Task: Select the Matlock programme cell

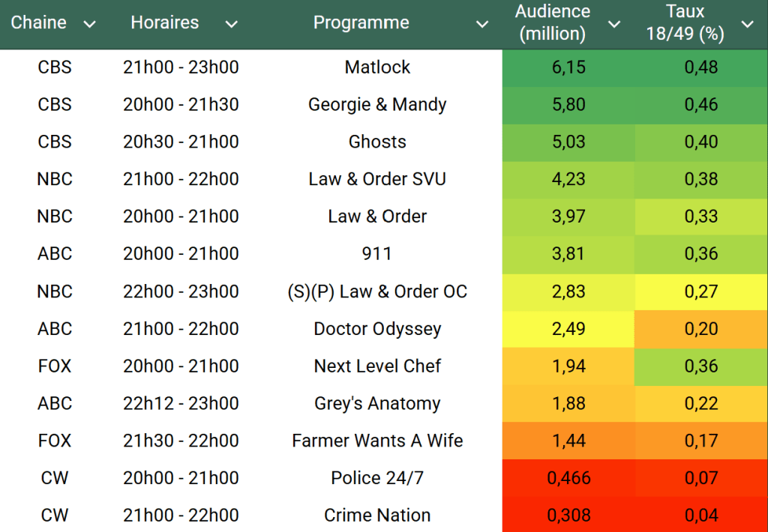Action: coord(377,67)
